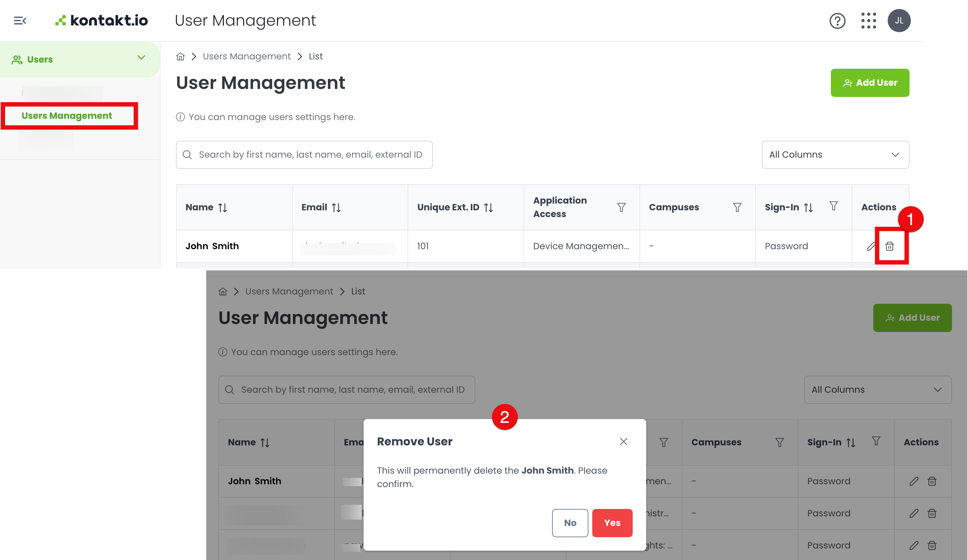Sort by Unique Ext. ID column
The width and height of the screenshot is (968, 560).
(488, 207)
